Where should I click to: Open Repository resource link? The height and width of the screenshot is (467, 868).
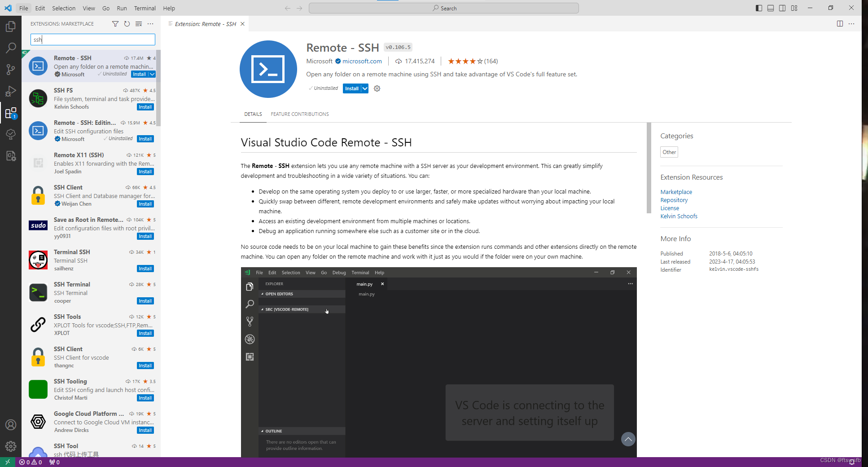click(674, 200)
